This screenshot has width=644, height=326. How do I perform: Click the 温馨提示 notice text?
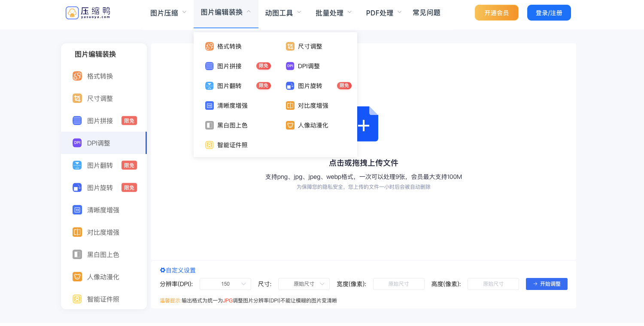point(248,301)
